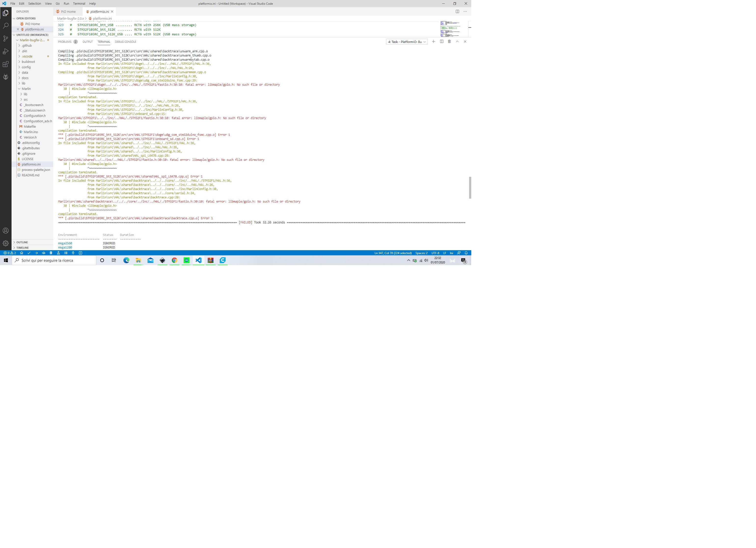The width and height of the screenshot is (756, 548).
Task: Open the File menu
Action: [x=13, y=4]
